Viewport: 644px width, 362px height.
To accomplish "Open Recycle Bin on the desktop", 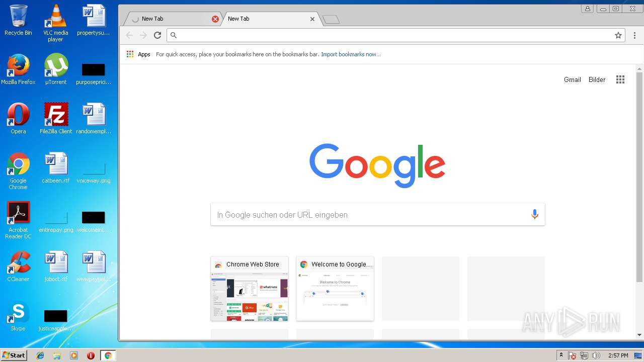I will (x=18, y=20).
